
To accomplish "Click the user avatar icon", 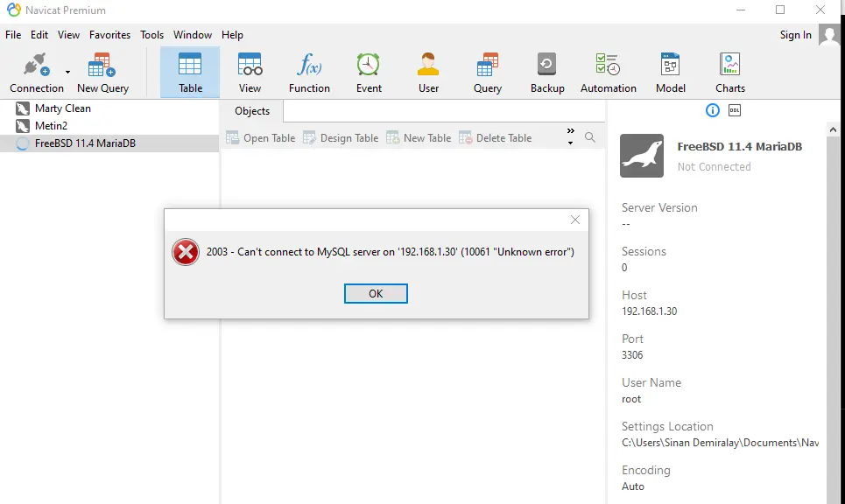I will [829, 36].
